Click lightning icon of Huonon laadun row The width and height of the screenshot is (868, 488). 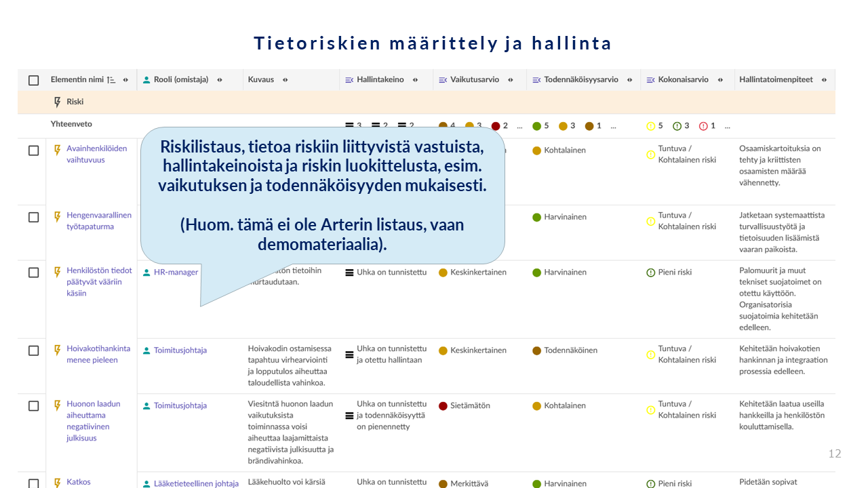tap(58, 405)
